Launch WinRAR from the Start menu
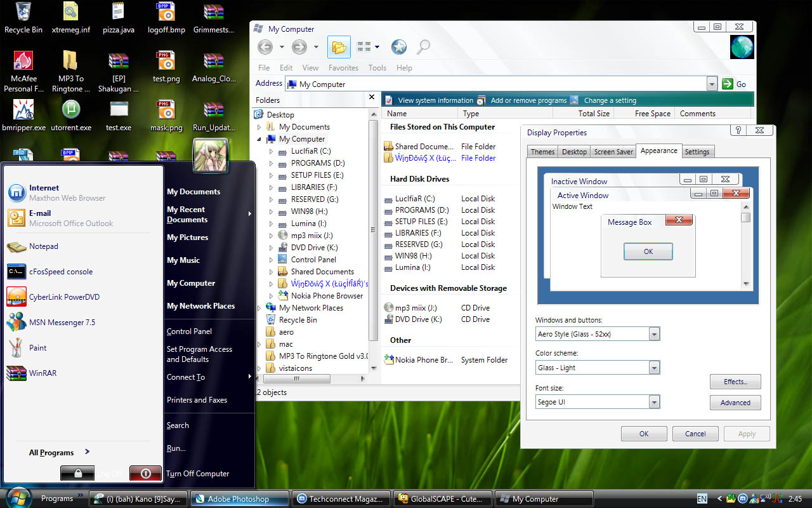The image size is (812, 508). 43,373
